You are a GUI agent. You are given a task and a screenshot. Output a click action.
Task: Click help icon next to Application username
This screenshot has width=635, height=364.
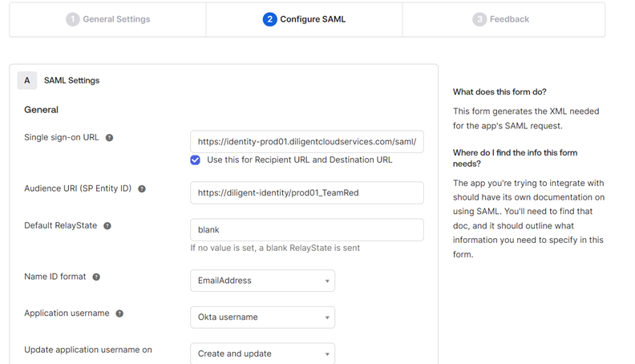(x=119, y=313)
